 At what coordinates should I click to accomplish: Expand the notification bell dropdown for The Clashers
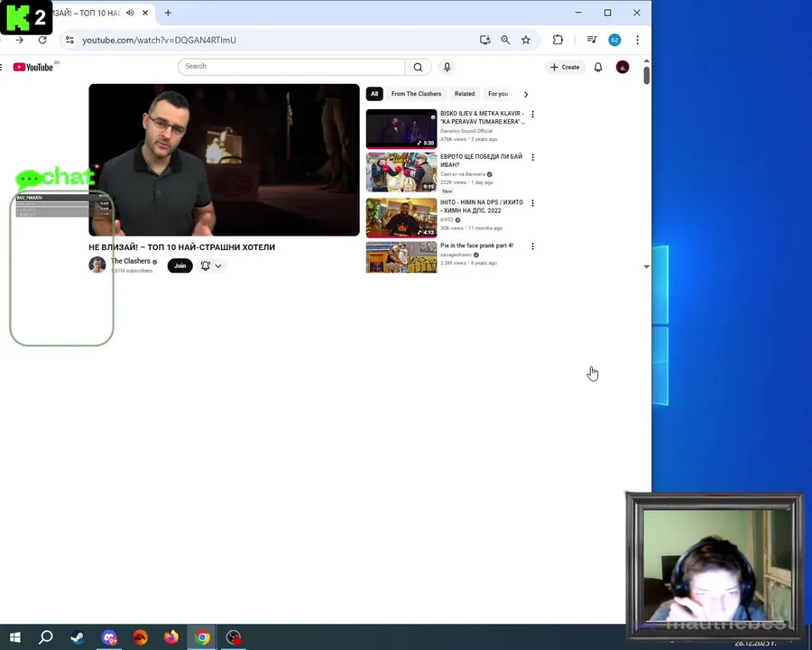211,265
